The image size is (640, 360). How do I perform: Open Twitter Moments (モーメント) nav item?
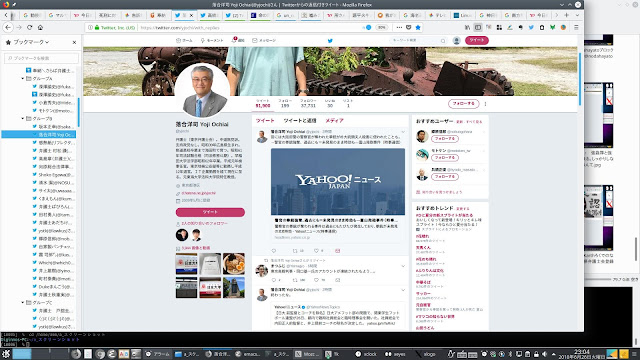pos(212,40)
